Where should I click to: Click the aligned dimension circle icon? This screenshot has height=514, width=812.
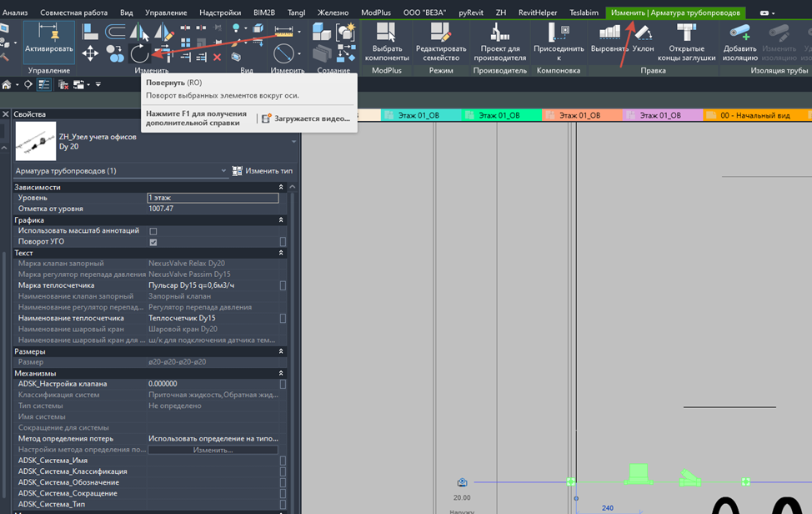[x=283, y=53]
